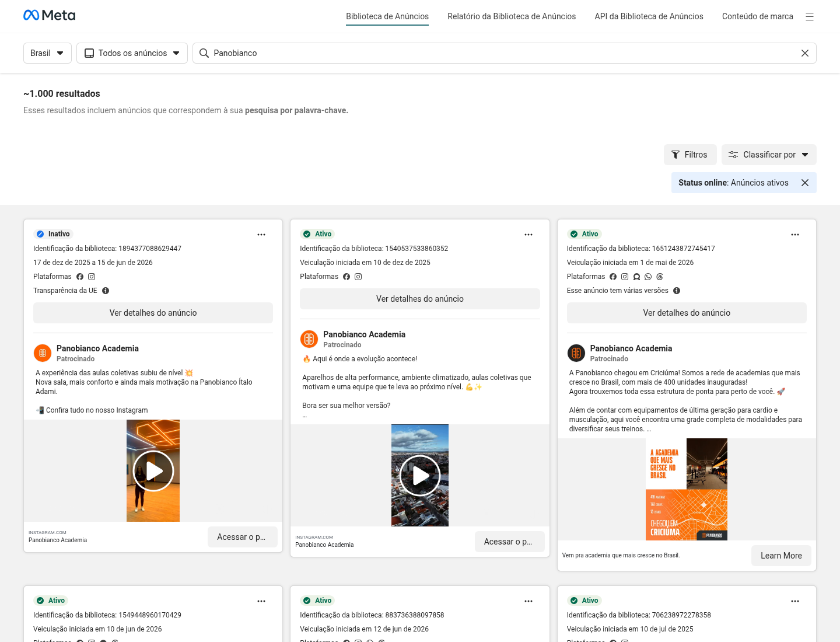
Task: Click WhatsApp platform icon in ad 1651243872745417
Action: pyautogui.click(x=648, y=277)
